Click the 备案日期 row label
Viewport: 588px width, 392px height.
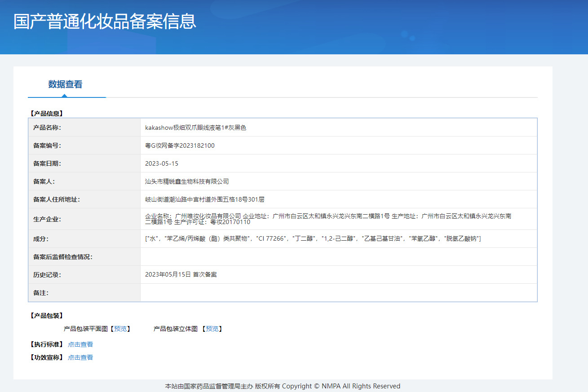click(47, 163)
